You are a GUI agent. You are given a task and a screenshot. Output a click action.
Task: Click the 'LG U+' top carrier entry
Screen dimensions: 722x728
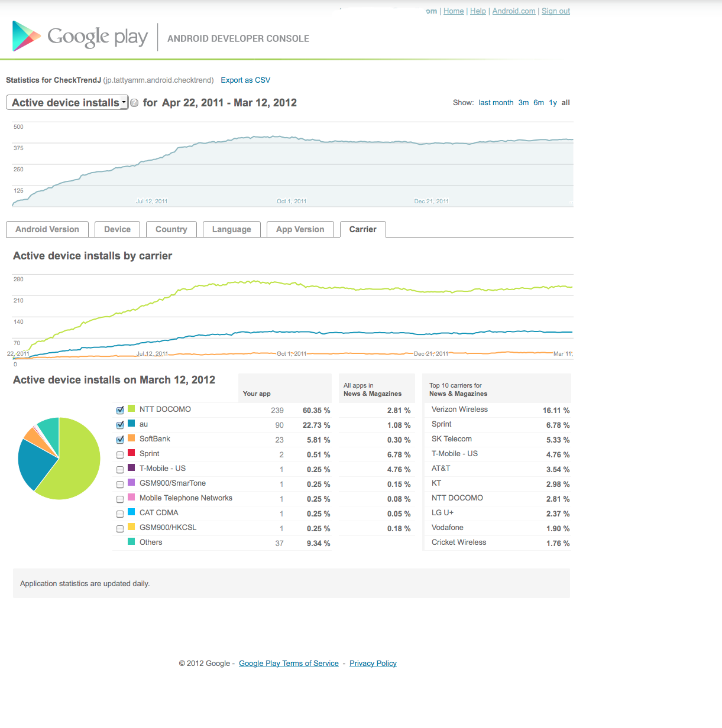click(x=442, y=513)
